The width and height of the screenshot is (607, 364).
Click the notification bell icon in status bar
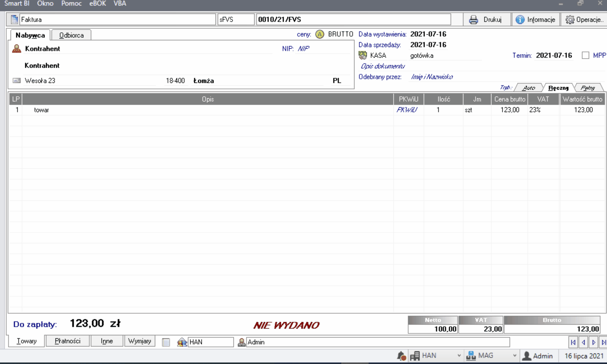click(401, 356)
